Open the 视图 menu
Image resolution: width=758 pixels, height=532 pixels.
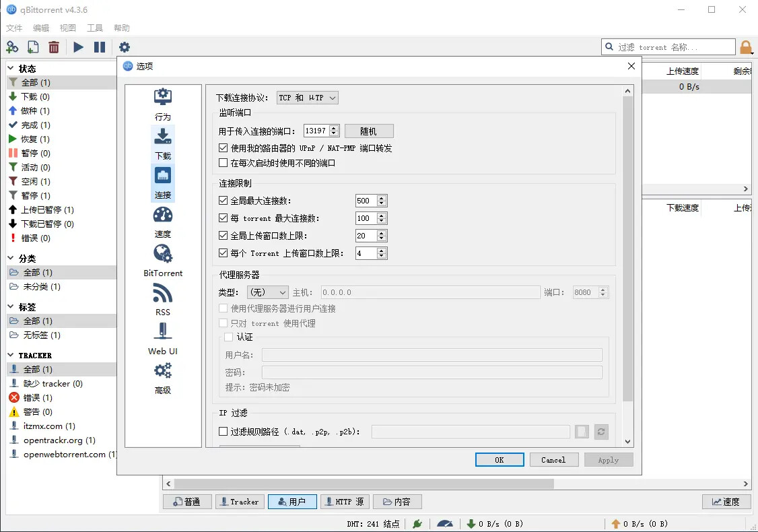(x=68, y=28)
